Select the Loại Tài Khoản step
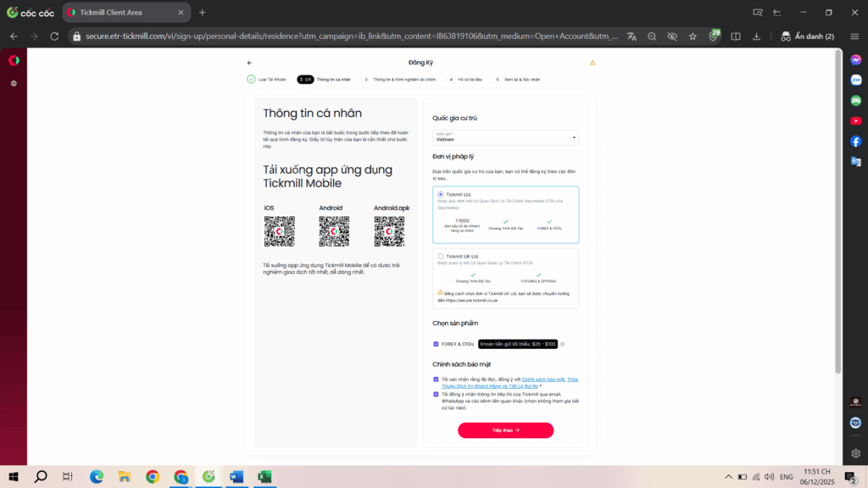 coord(267,80)
